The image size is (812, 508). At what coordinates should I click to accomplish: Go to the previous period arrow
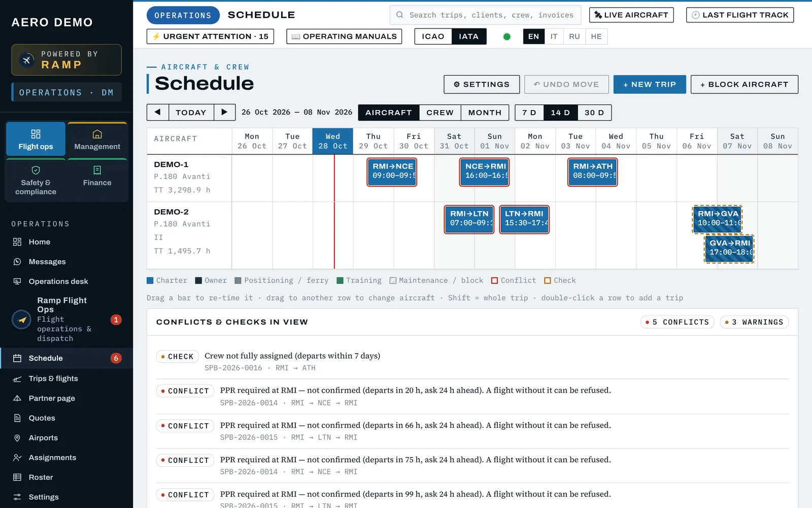tap(157, 112)
